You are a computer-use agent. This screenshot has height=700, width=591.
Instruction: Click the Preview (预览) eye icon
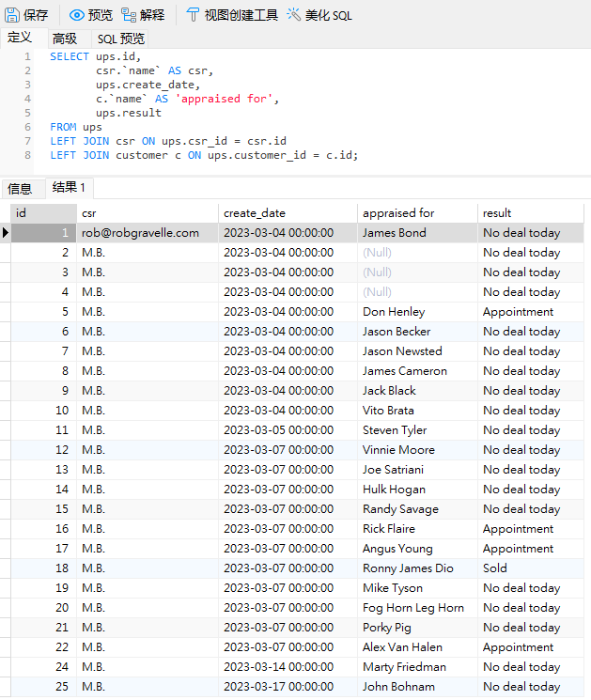77,15
